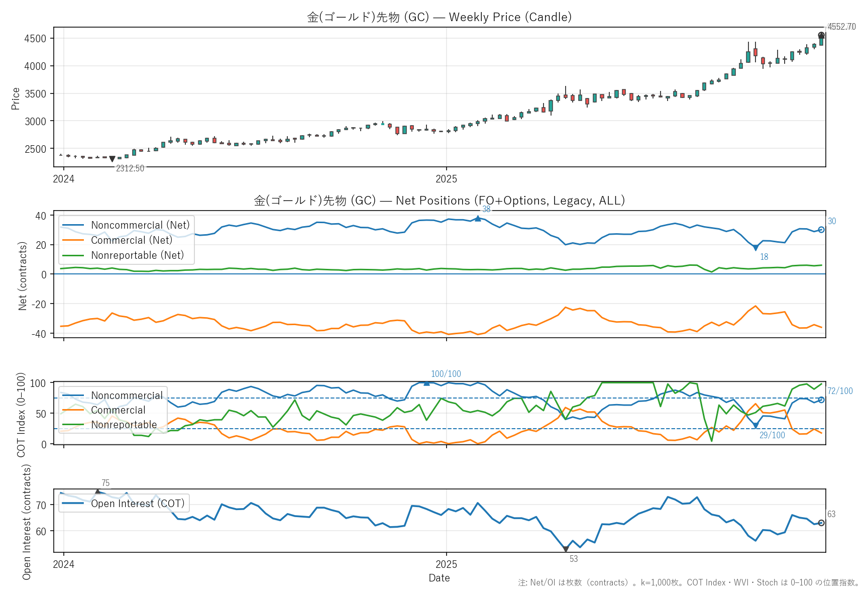The image size is (868, 593).
Task: Click the COT Index 29/100 low marker
Action: pyautogui.click(x=755, y=426)
